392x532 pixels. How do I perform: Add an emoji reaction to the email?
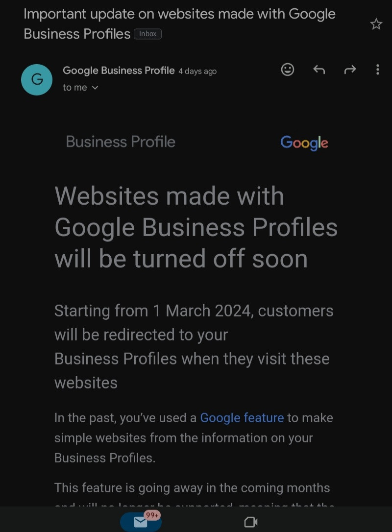(288, 70)
